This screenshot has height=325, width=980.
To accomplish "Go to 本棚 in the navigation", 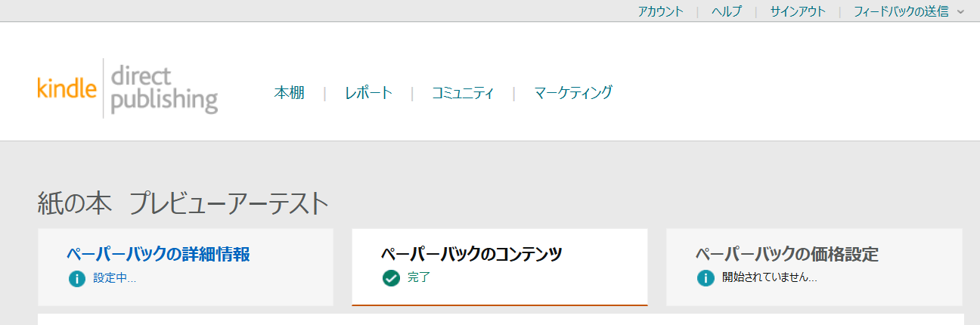I will [289, 93].
